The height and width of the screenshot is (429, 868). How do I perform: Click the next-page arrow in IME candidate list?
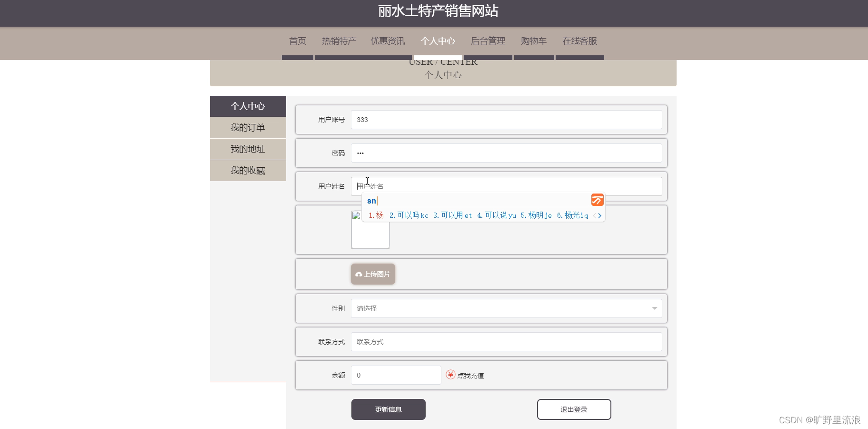tap(600, 215)
